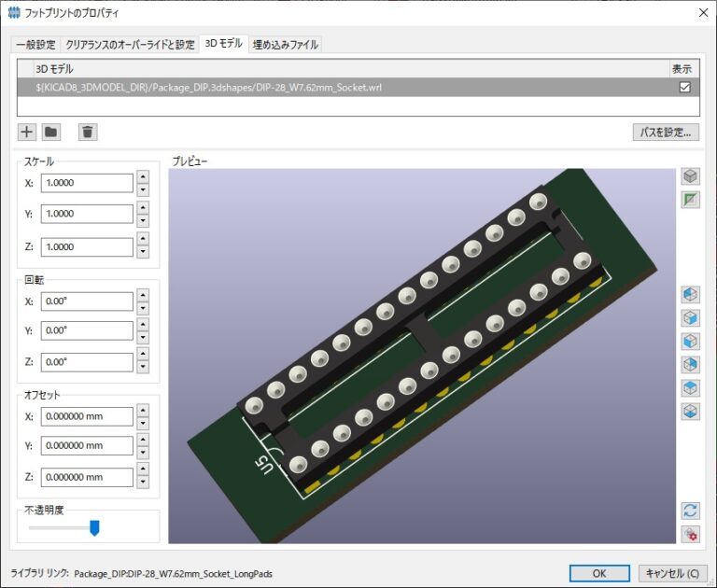Screen dimensions: 717x588
Task: Toggle board body display icon in preview
Action: click(x=691, y=200)
